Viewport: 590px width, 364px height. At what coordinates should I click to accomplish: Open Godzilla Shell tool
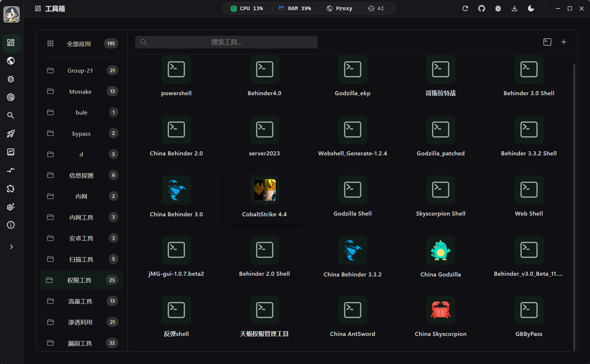(353, 197)
